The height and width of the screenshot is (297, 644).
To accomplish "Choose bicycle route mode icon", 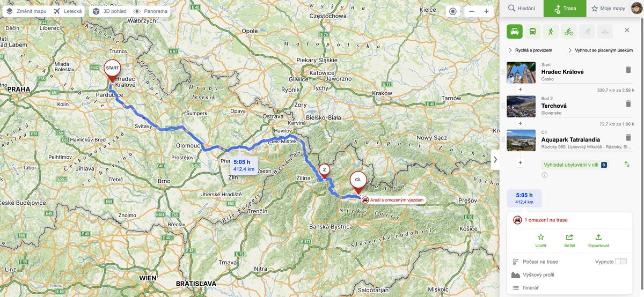I will tap(569, 31).
